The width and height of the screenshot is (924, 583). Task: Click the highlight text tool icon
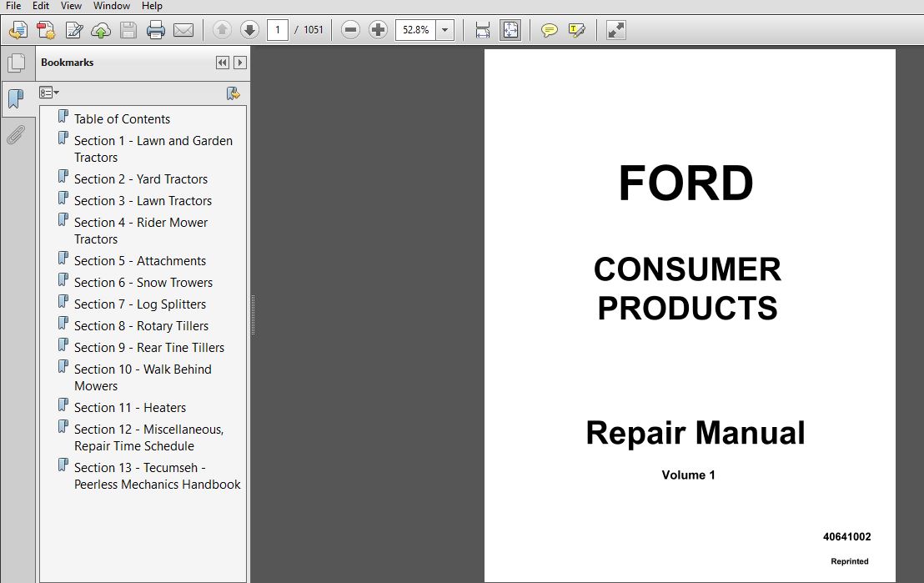click(576, 30)
